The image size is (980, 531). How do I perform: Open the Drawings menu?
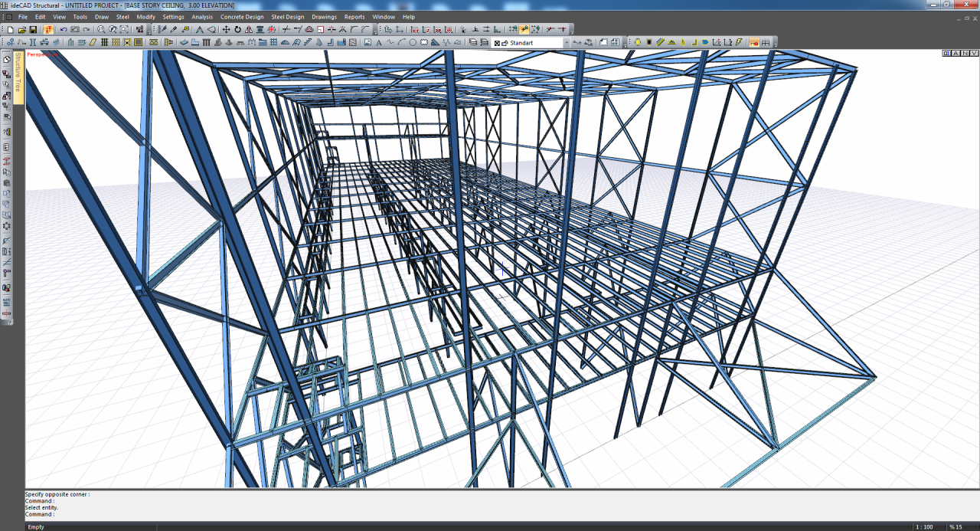point(324,17)
